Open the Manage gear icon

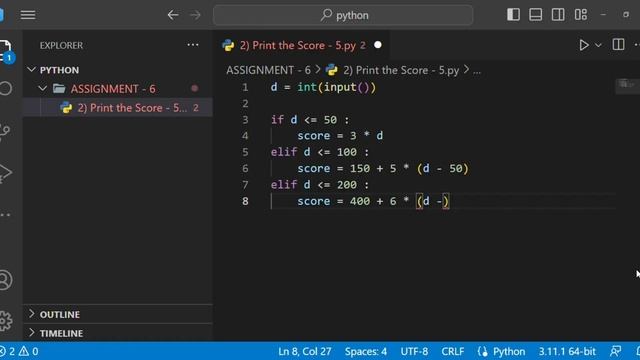click(6, 321)
